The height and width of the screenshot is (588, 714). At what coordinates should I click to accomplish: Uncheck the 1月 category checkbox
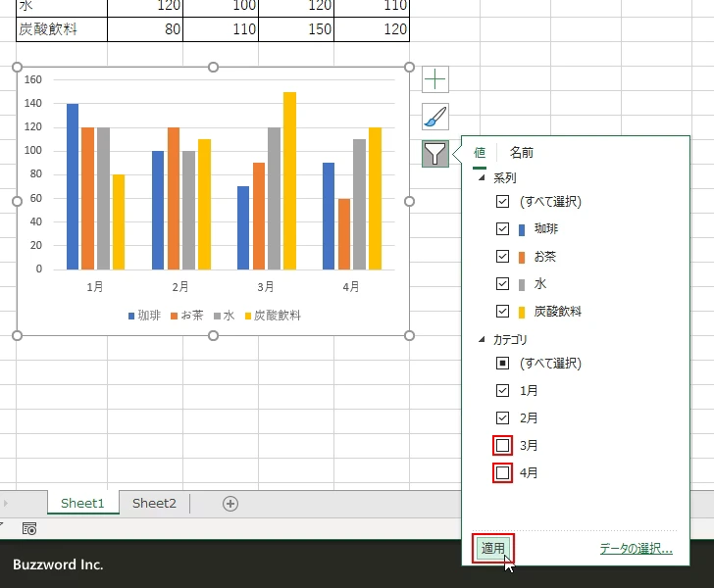click(x=502, y=390)
